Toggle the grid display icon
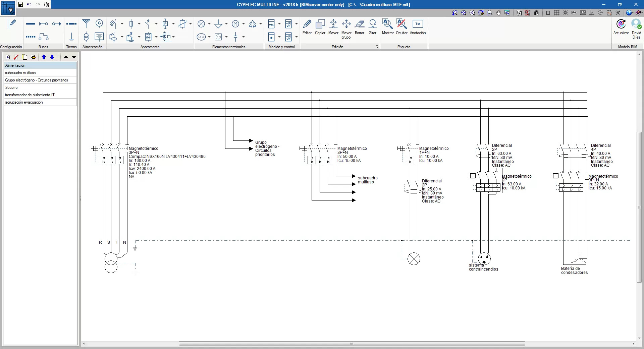Image resolution: width=644 pixels, height=349 pixels. pyautogui.click(x=557, y=13)
